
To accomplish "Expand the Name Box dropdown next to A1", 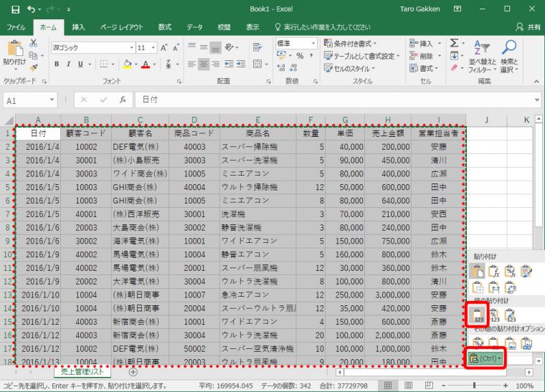I will pos(52,100).
